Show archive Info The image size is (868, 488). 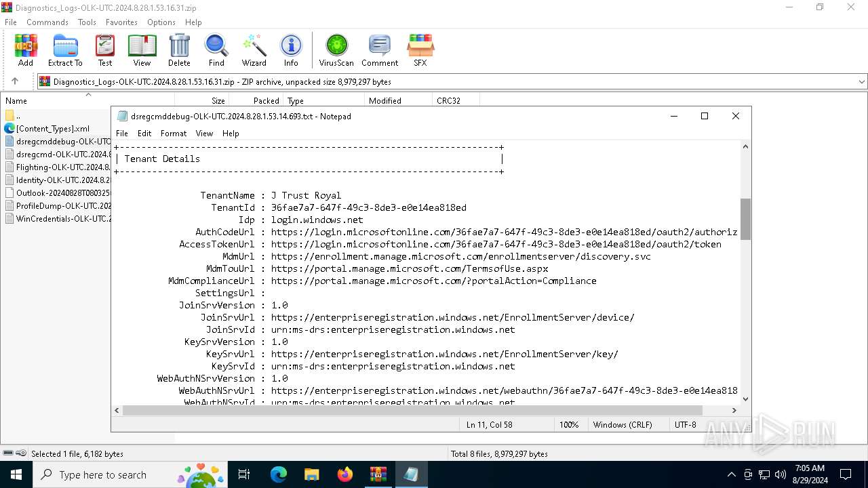[x=291, y=51]
